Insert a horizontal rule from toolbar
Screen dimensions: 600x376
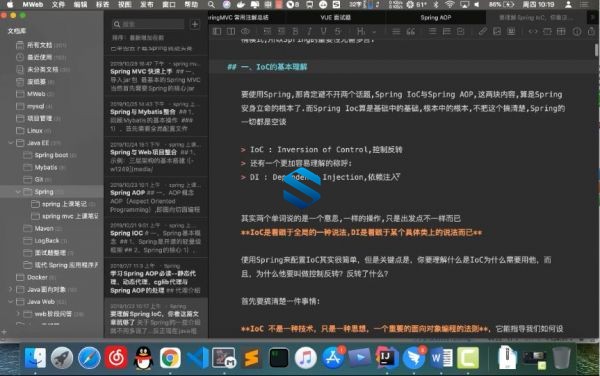point(396,31)
